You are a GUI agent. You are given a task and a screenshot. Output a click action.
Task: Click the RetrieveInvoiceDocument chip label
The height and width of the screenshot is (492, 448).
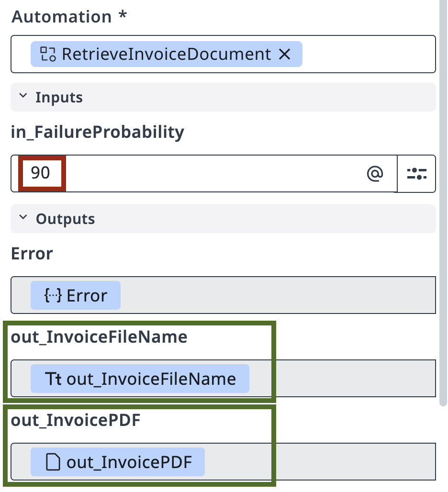[166, 54]
